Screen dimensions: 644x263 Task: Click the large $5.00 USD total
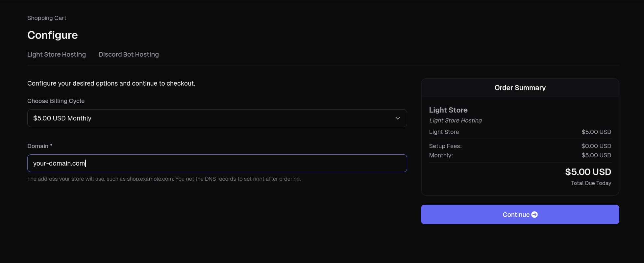pos(588,172)
